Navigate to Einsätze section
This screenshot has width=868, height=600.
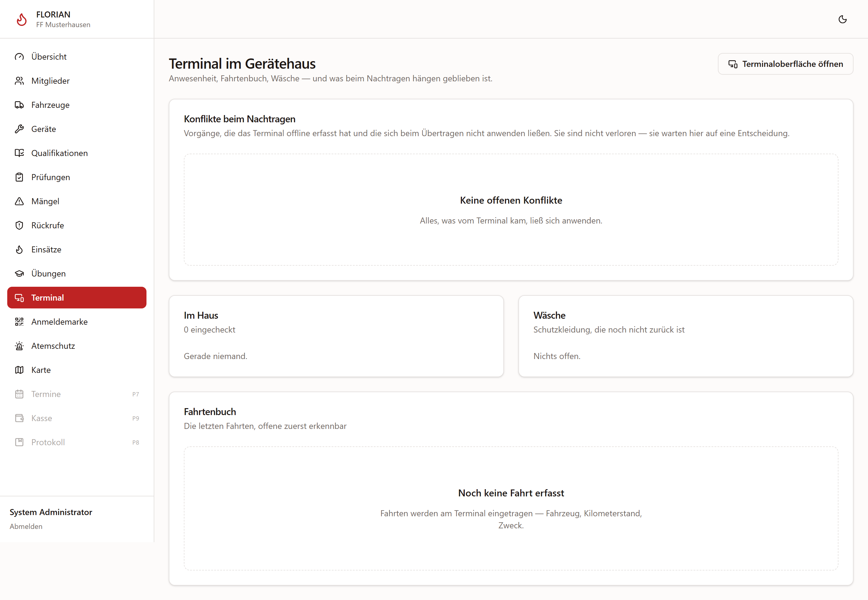[77, 249]
